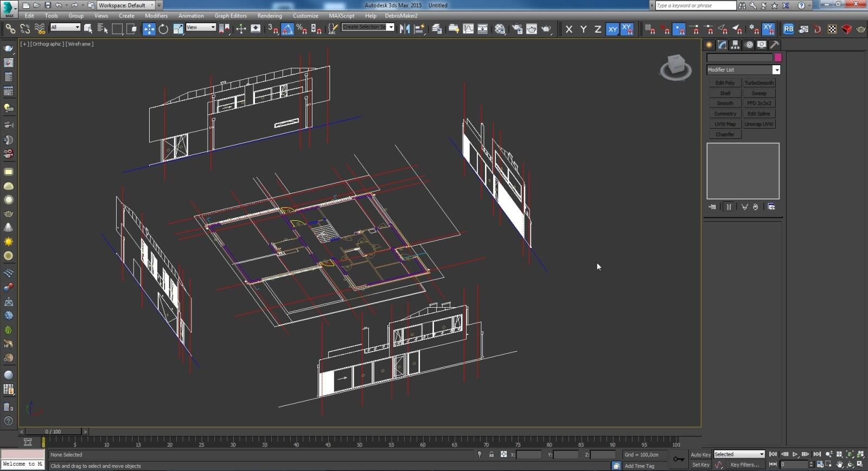Screen dimensions: 868x471
Task: Open the Rendering menu
Action: [x=270, y=16]
